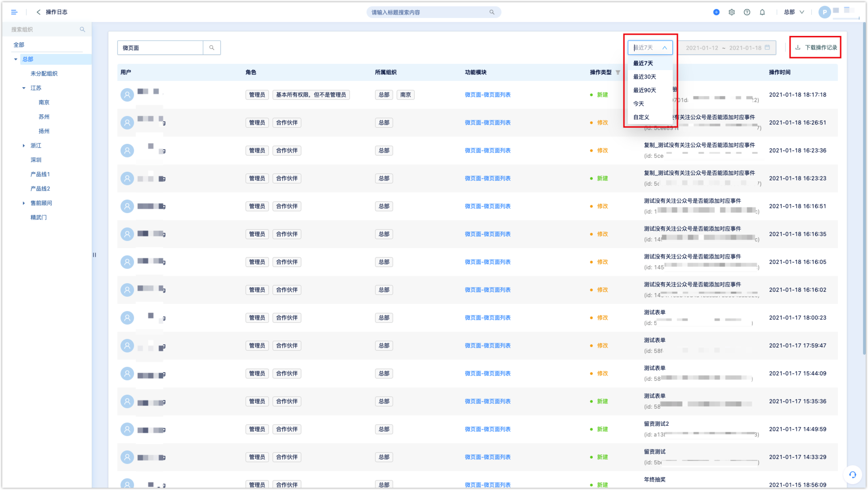Click 管理员 tag in 14:33:29 row
Image resolution: width=868 pixels, height=490 pixels.
pos(257,457)
